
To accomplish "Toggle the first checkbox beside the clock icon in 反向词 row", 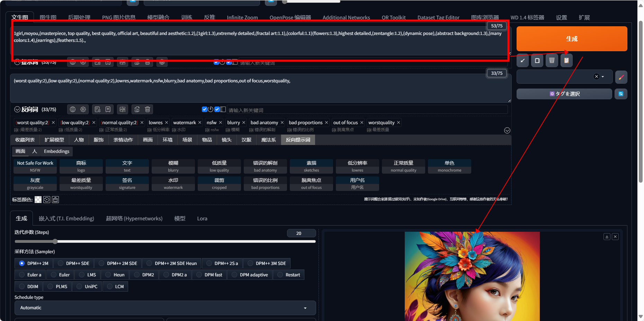I will pyautogui.click(x=205, y=109).
